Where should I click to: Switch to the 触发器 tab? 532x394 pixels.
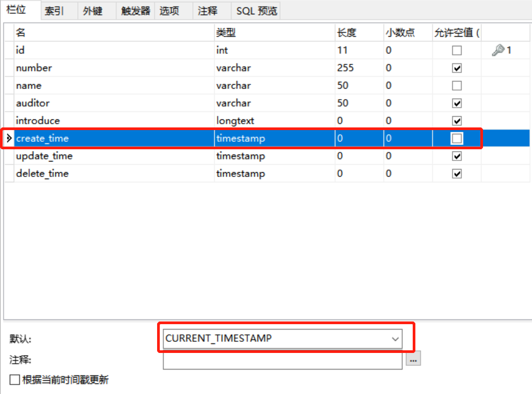(x=135, y=11)
